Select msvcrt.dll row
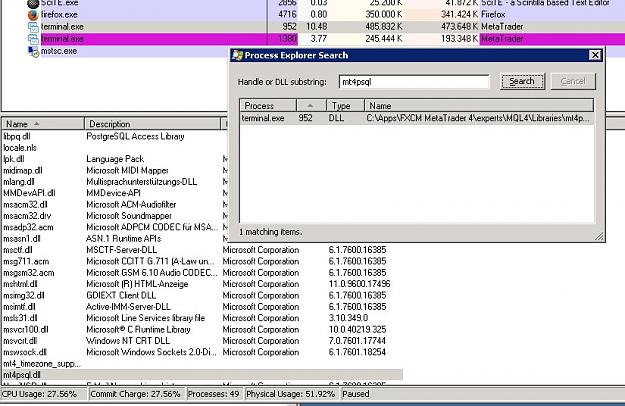Screen dimensions: 625x406 coord(20,341)
